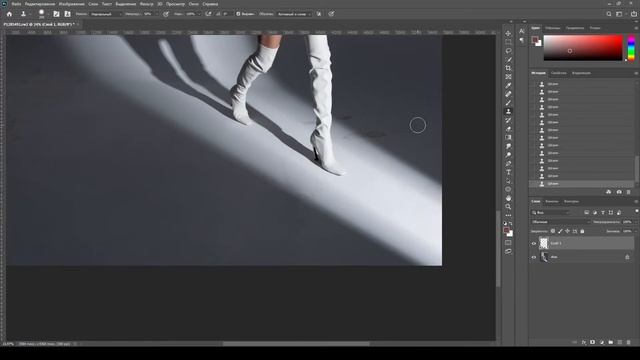This screenshot has width=640, height=360.
Task: Select the Dodge tool
Action: (508, 155)
